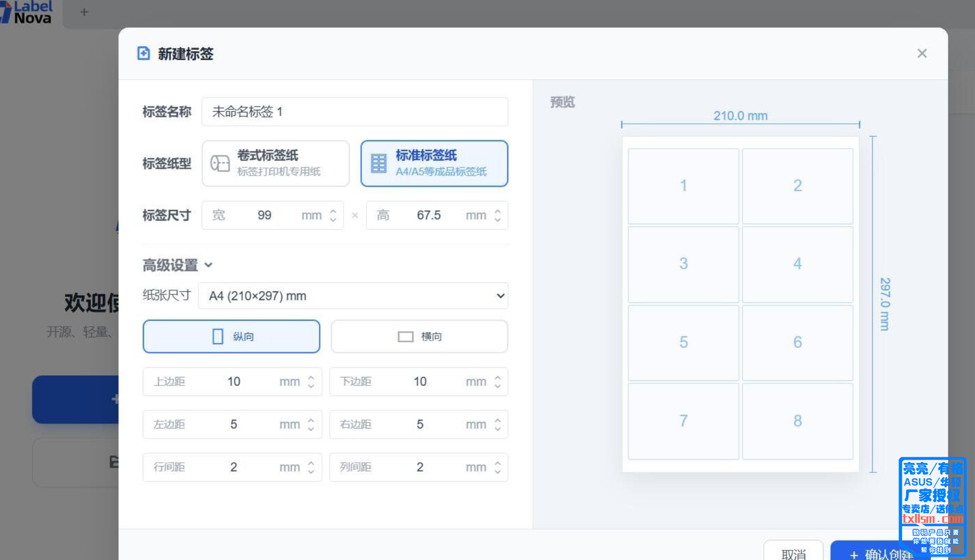Viewport: 975px width, 560px height.
Task: Choose 横向 landscape orientation
Action: pos(419,336)
